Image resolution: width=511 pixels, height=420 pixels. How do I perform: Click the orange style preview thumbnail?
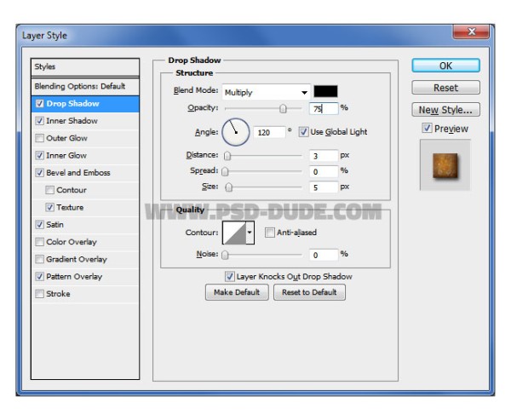point(445,165)
